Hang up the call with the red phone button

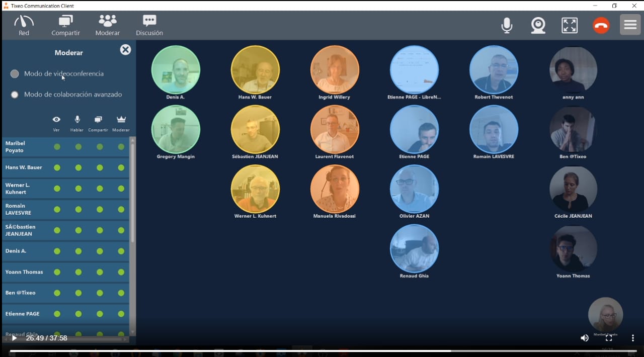point(601,26)
